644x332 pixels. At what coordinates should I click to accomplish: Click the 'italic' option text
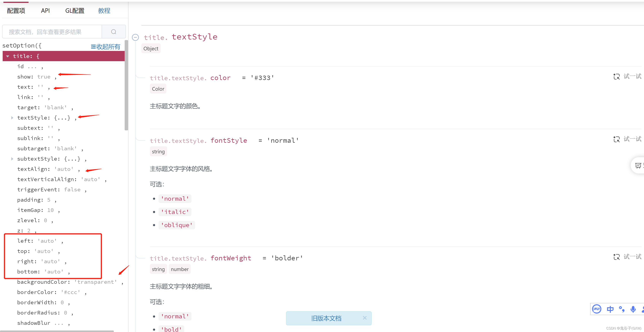[175, 212]
